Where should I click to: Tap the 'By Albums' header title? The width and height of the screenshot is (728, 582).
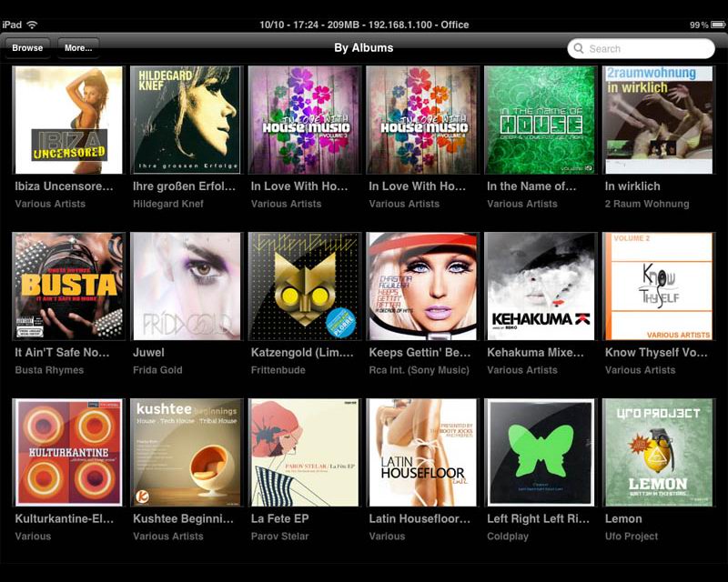363,48
